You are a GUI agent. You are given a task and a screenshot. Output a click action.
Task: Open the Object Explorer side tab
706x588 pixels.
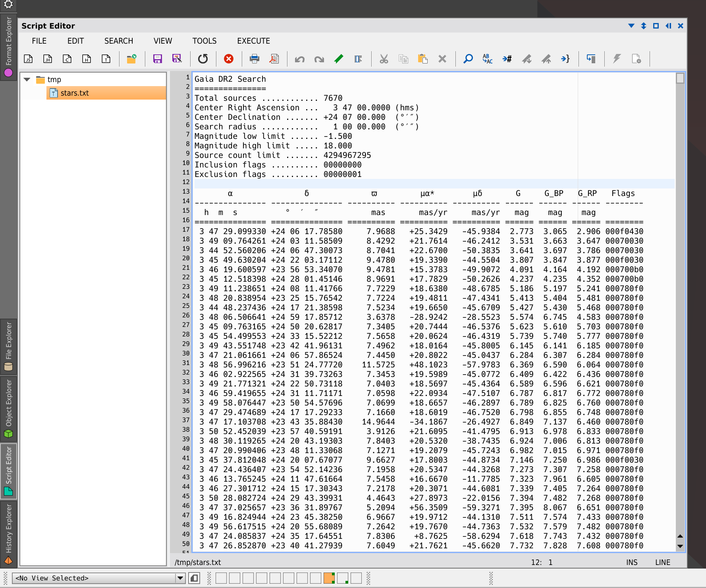point(8,409)
